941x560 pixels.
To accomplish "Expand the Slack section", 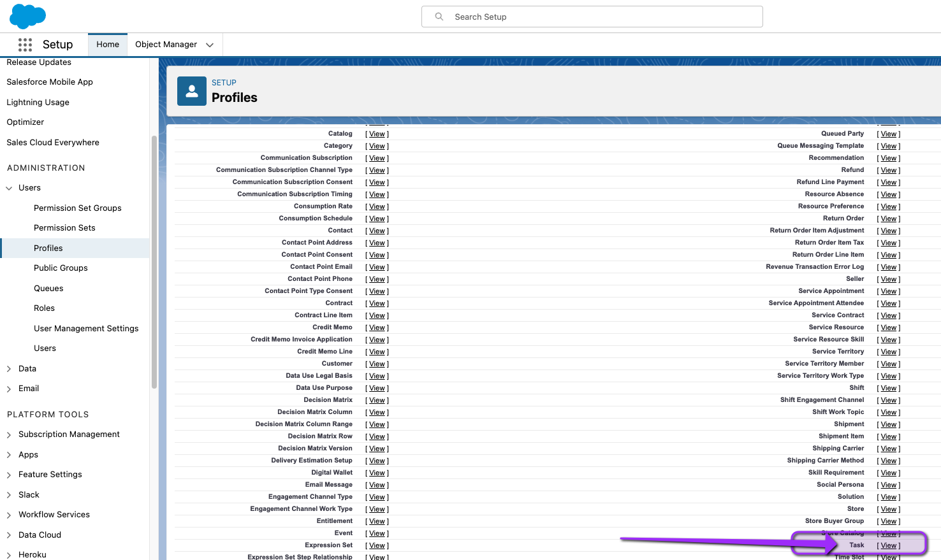I will pos(9,495).
